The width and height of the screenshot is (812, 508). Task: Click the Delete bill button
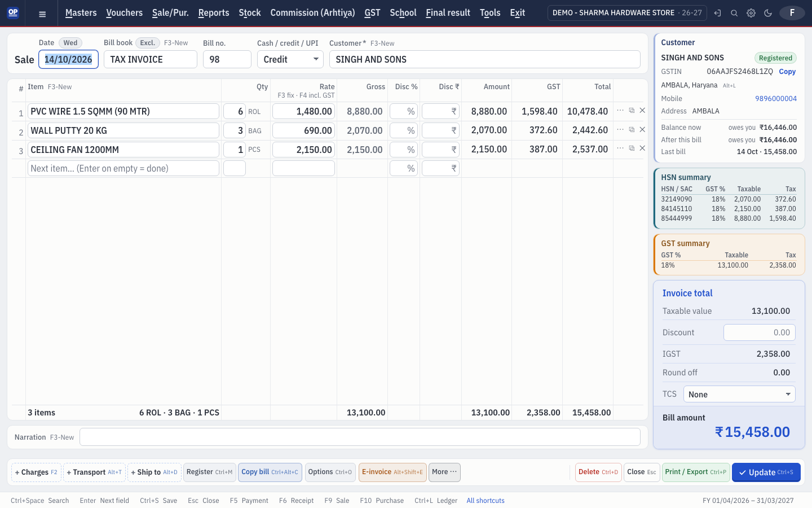(x=598, y=472)
